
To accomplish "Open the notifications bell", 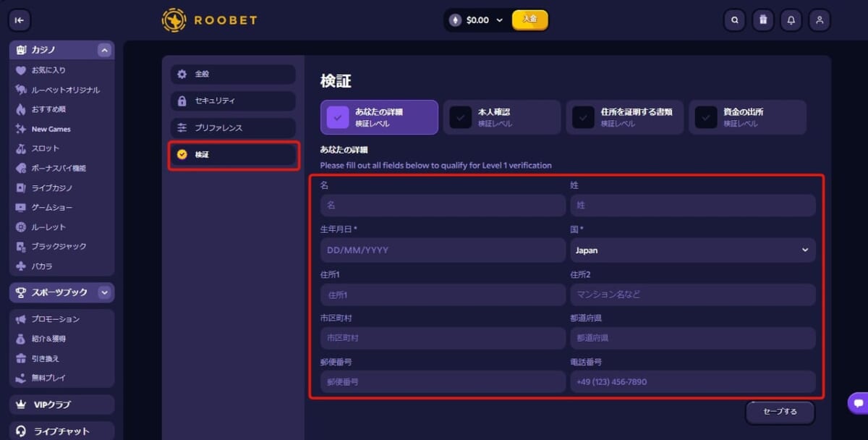I will (791, 20).
